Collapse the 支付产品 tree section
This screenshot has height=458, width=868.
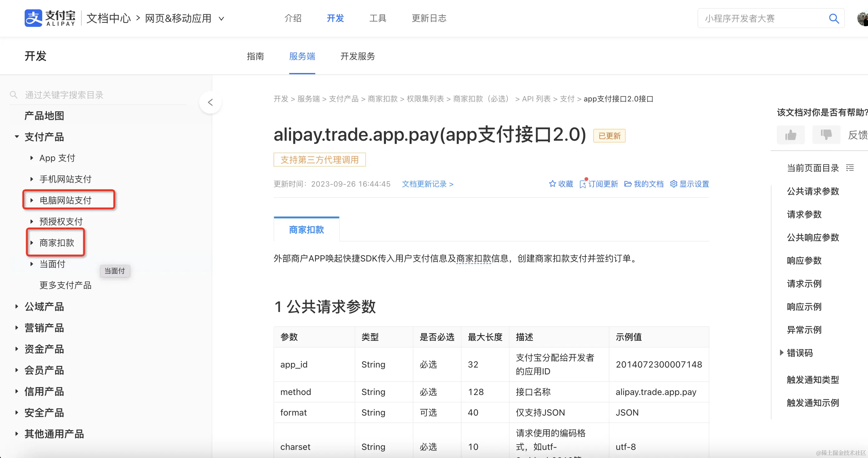[17, 137]
